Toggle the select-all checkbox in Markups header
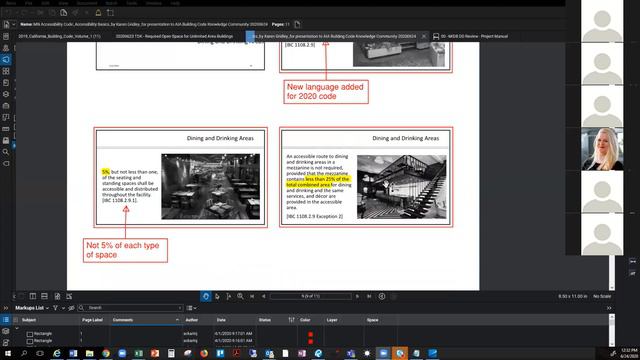The image size is (640, 360). (x=16, y=320)
